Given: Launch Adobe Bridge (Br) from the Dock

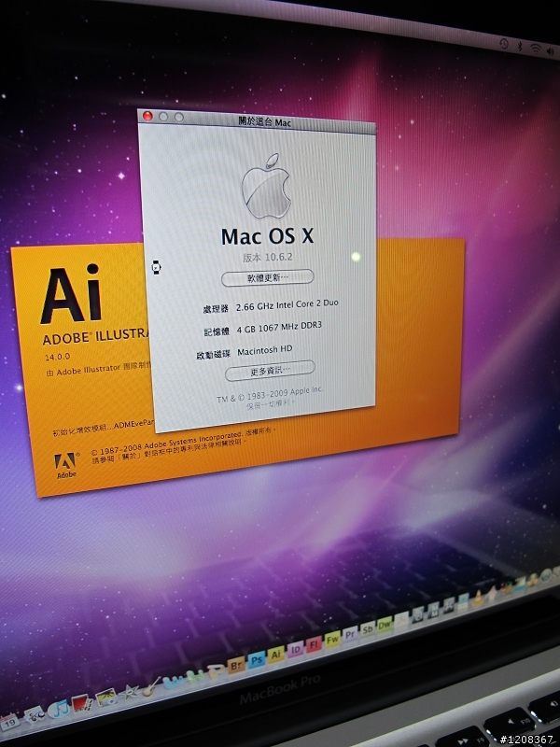Looking at the screenshot, I should 236,665.
